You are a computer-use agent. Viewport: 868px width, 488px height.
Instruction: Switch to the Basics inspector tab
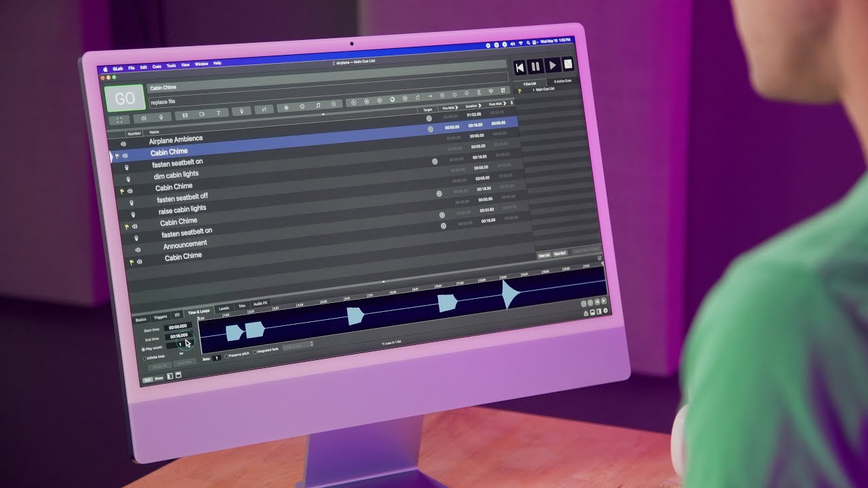(141, 320)
